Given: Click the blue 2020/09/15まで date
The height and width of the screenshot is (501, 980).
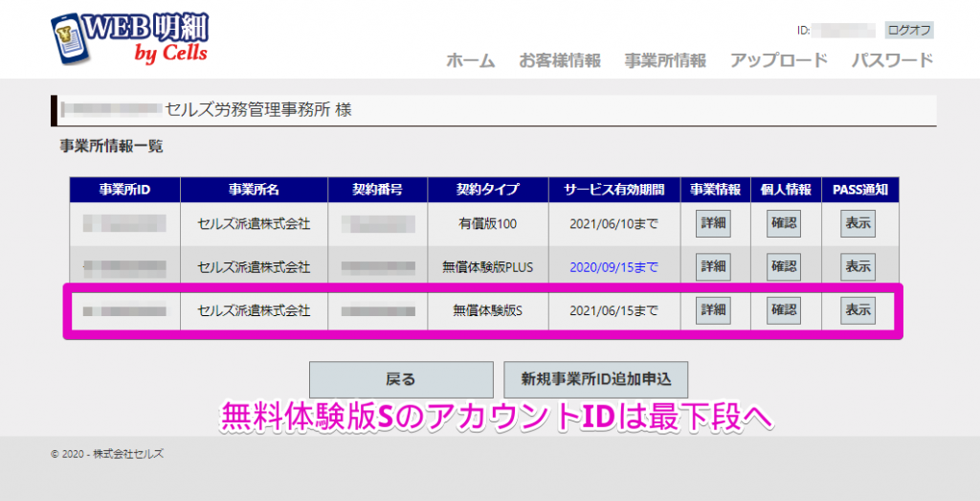Looking at the screenshot, I should click(x=614, y=267).
